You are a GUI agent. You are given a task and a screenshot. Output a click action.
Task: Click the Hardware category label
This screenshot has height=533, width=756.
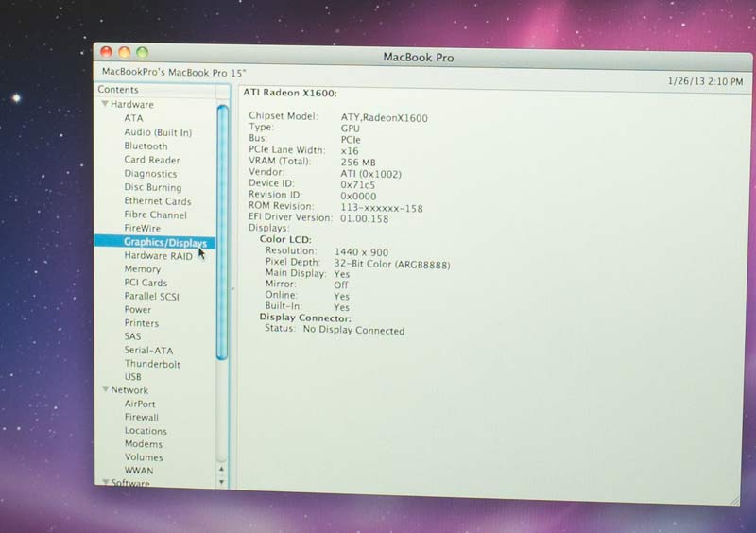coord(132,104)
